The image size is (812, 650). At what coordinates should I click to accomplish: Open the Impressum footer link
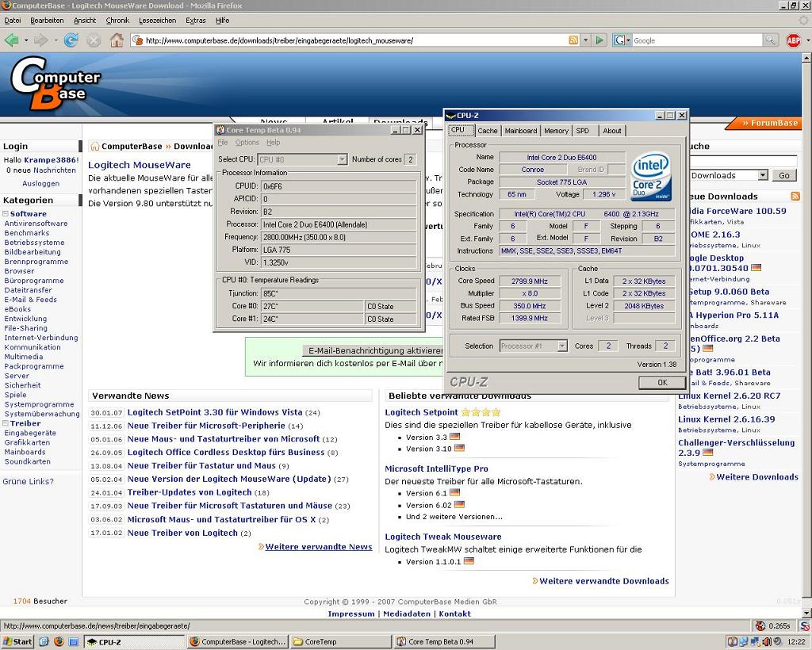(x=351, y=614)
